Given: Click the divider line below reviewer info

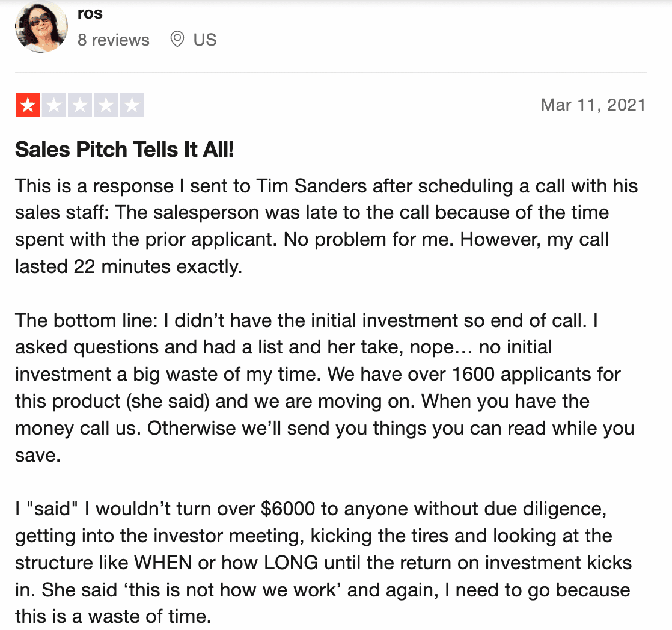Looking at the screenshot, I should [x=331, y=73].
